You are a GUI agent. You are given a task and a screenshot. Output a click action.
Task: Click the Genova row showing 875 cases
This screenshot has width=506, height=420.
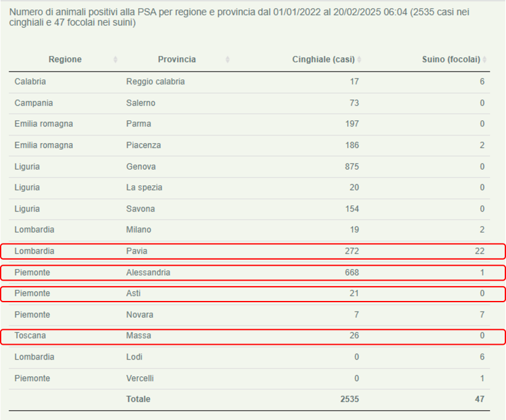tap(253, 167)
